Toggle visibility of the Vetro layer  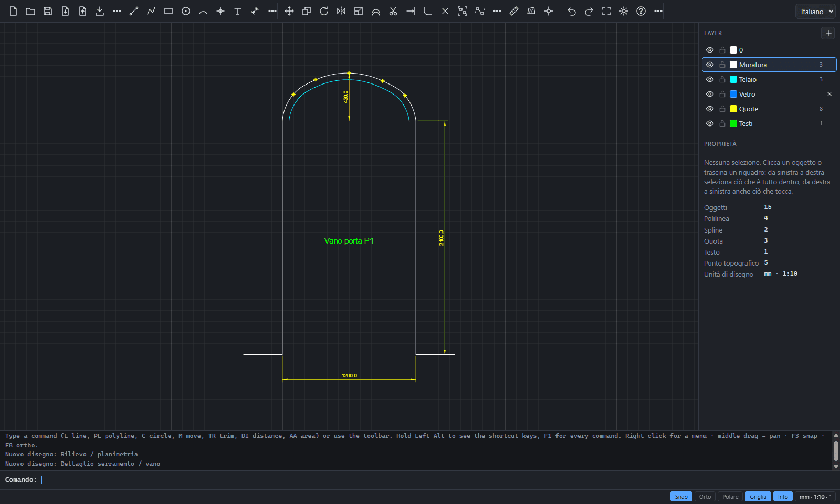tap(710, 94)
